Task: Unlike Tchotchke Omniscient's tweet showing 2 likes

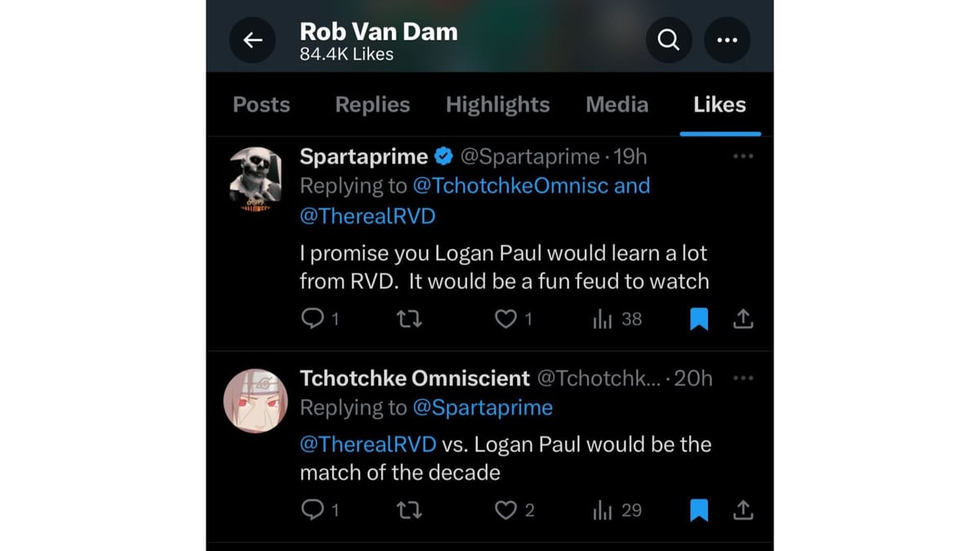Action: [504, 509]
